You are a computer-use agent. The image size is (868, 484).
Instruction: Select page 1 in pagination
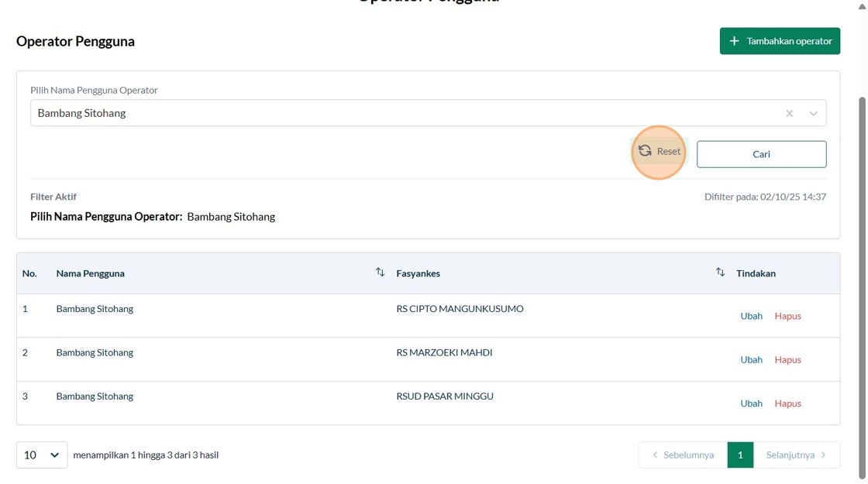(740, 455)
